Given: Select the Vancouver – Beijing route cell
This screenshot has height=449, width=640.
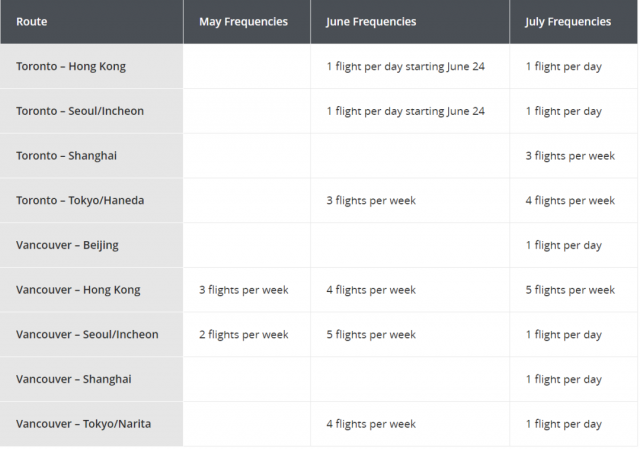Looking at the screenshot, I should point(91,245).
